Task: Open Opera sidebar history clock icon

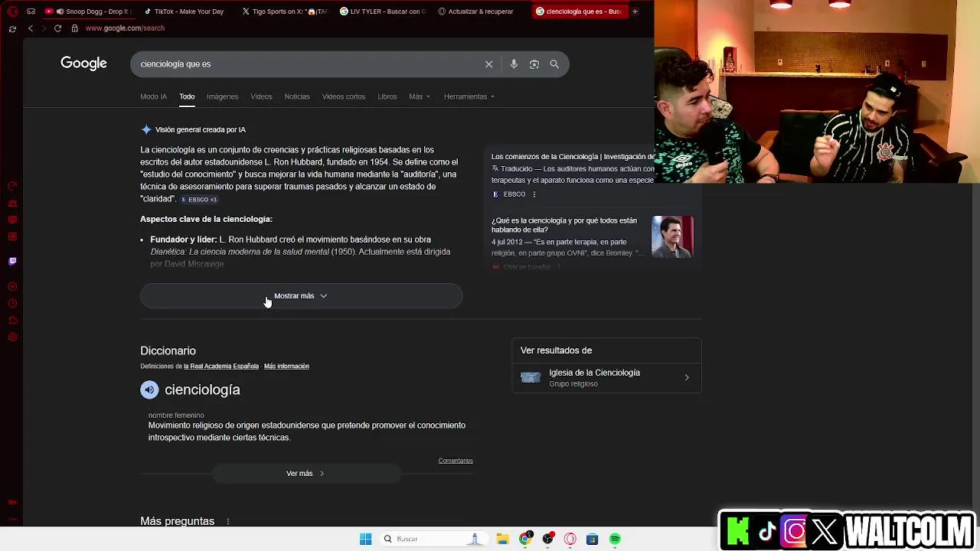Action: pos(12,304)
